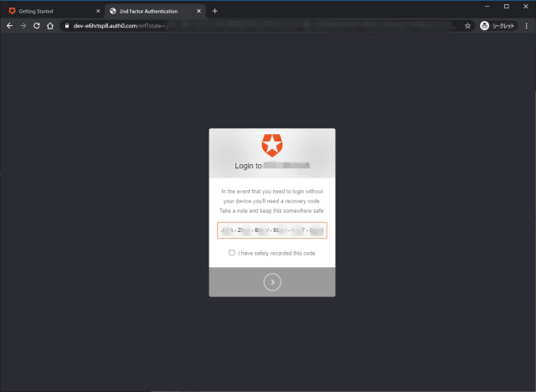This screenshot has height=392, width=536.
Task: Minimize the browser window
Action: tap(487, 7)
